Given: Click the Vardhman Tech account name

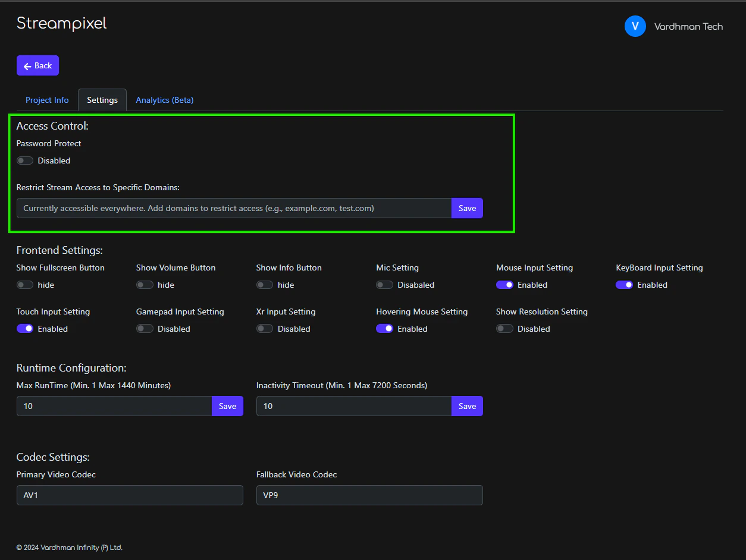Looking at the screenshot, I should (x=688, y=27).
